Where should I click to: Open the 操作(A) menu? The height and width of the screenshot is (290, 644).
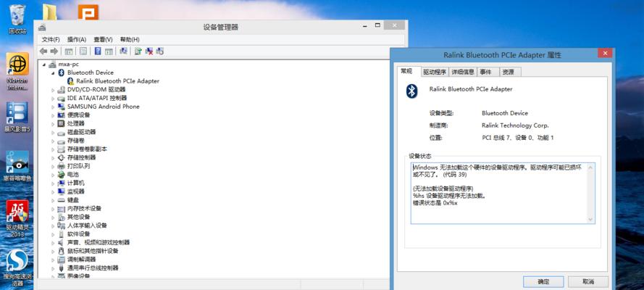(77, 39)
